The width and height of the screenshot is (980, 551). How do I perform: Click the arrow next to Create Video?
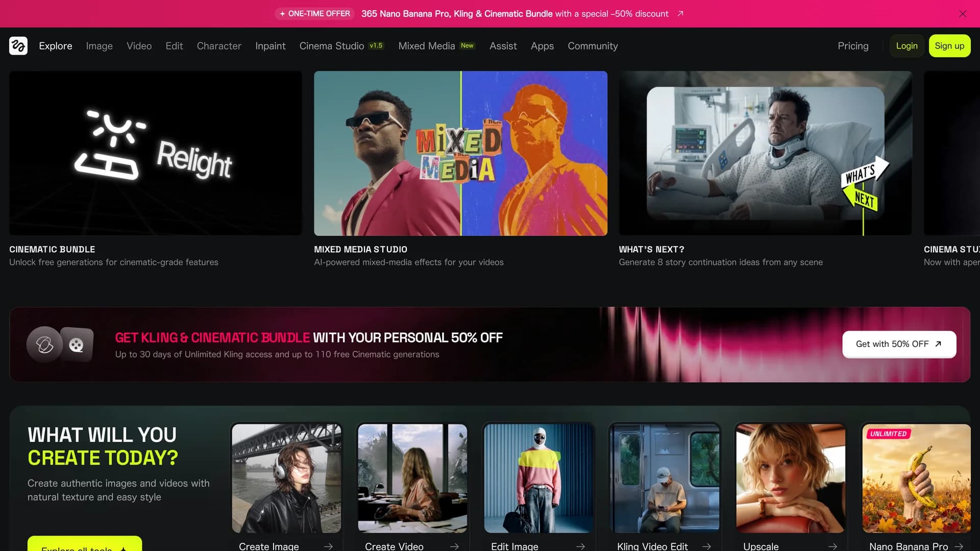tap(454, 546)
